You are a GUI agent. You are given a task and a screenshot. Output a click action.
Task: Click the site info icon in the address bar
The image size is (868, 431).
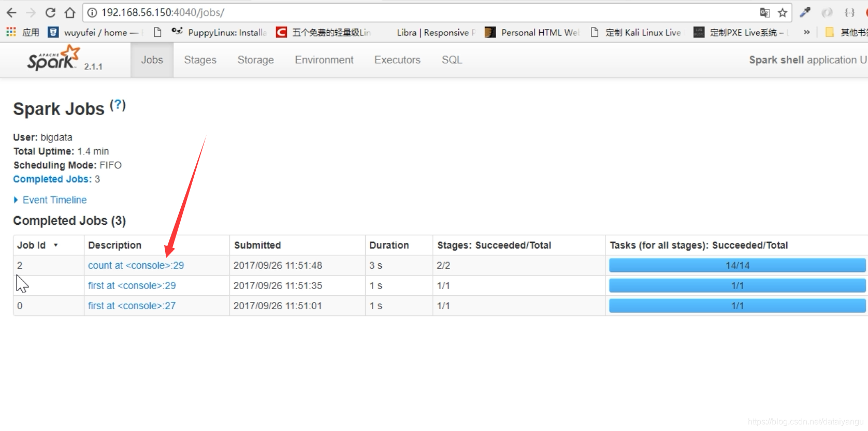[x=92, y=12]
